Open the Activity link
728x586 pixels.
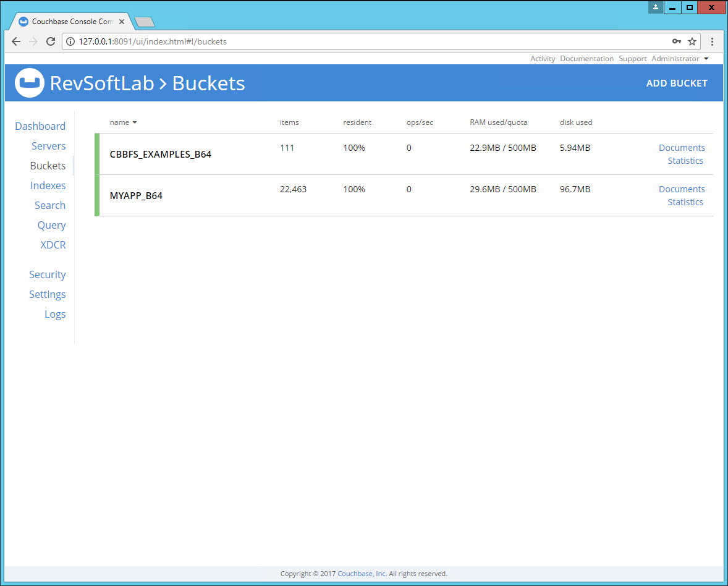[x=543, y=59]
